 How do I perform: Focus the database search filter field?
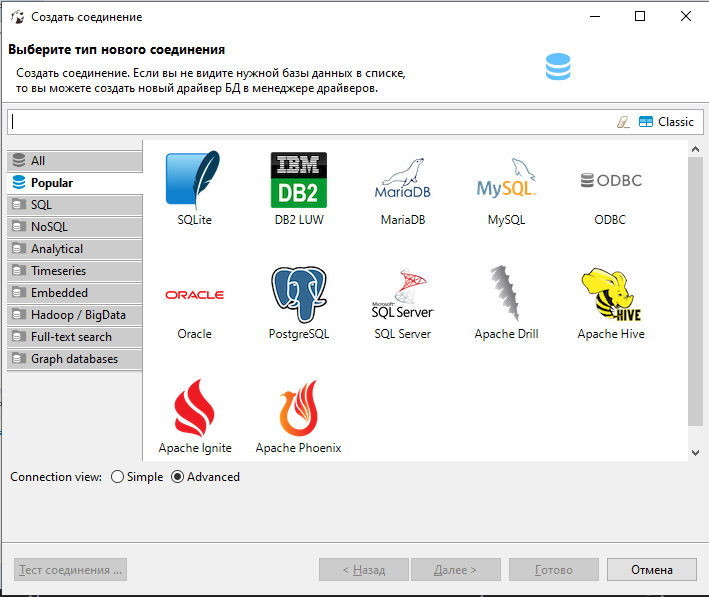[312, 122]
